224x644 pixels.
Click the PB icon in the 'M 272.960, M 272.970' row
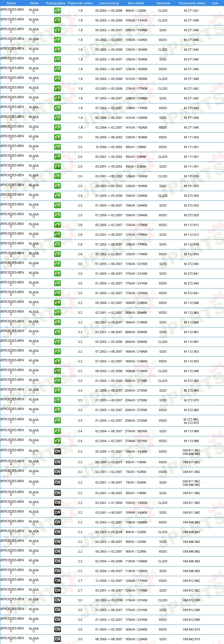58,421
